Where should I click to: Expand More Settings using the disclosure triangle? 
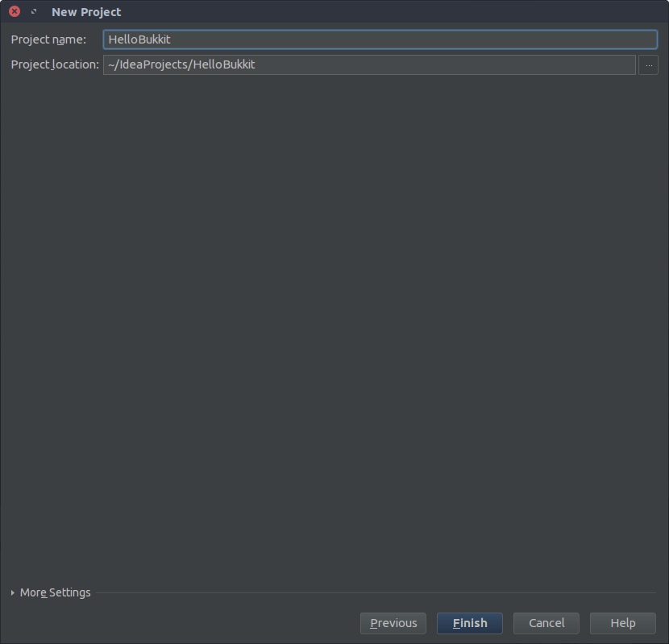[13, 592]
